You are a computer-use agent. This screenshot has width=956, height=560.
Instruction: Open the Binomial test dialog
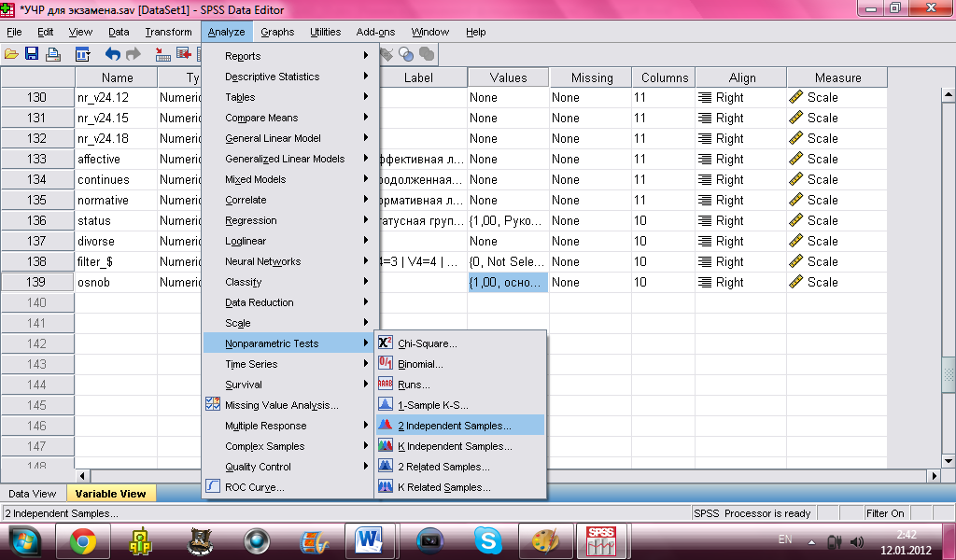tap(460, 364)
